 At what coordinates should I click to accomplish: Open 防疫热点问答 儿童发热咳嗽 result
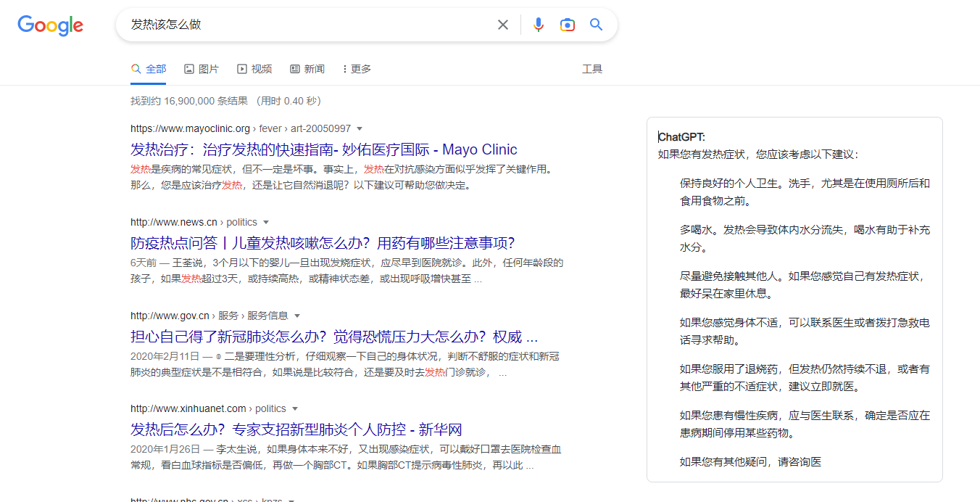click(x=323, y=243)
